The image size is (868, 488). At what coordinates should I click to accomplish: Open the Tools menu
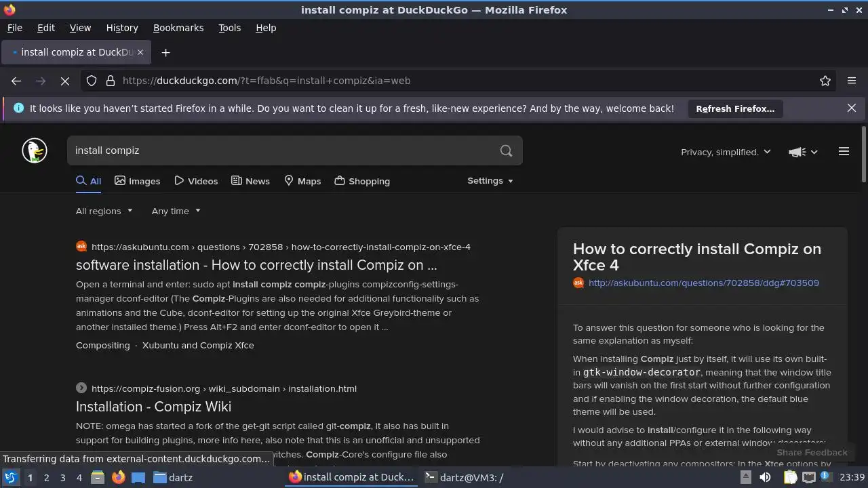click(x=229, y=28)
